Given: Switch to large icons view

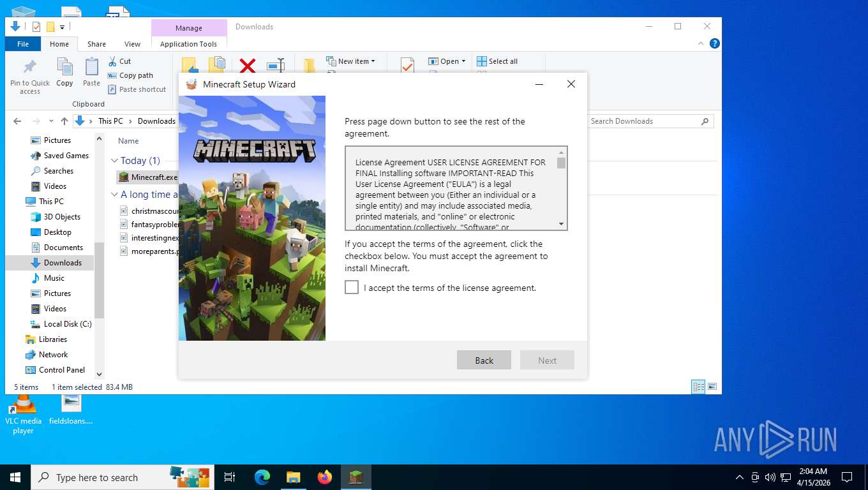Looking at the screenshot, I should click(x=712, y=387).
